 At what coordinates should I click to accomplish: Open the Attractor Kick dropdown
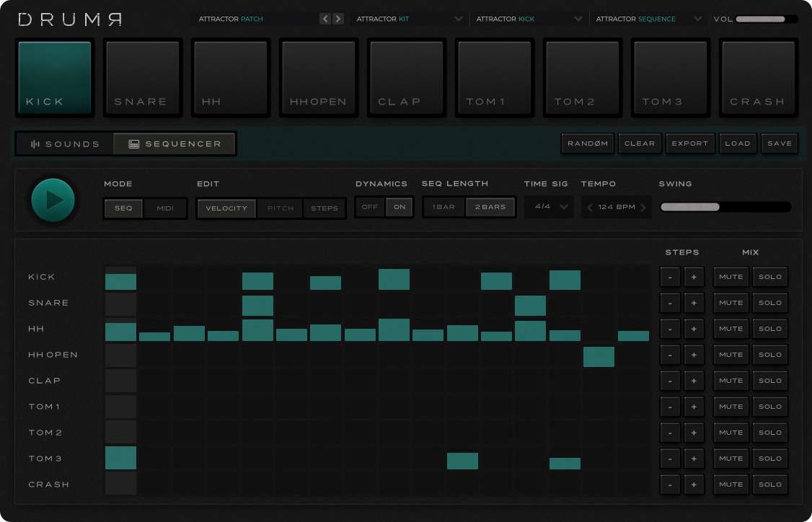[529, 19]
